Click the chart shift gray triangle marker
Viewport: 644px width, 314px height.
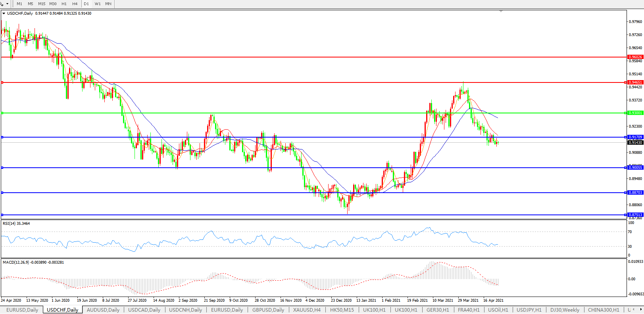501,11
